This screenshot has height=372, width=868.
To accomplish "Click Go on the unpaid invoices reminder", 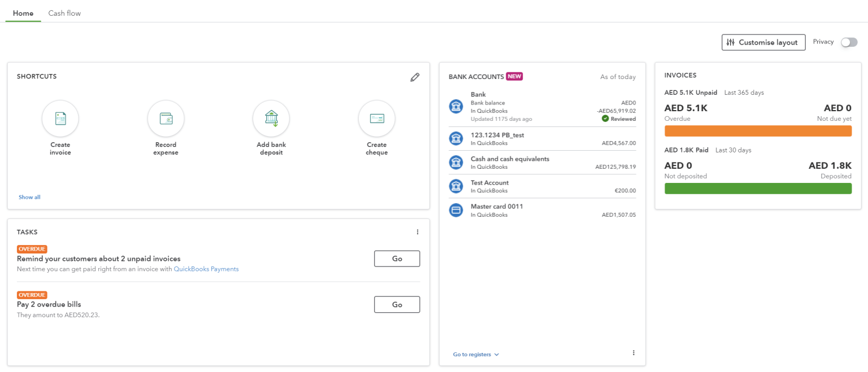I will click(x=397, y=259).
